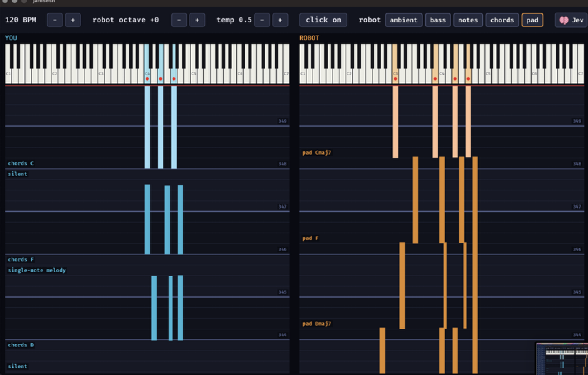Viewport: 588px width, 375px height.
Task: Select the notes robot mode
Action: click(468, 20)
